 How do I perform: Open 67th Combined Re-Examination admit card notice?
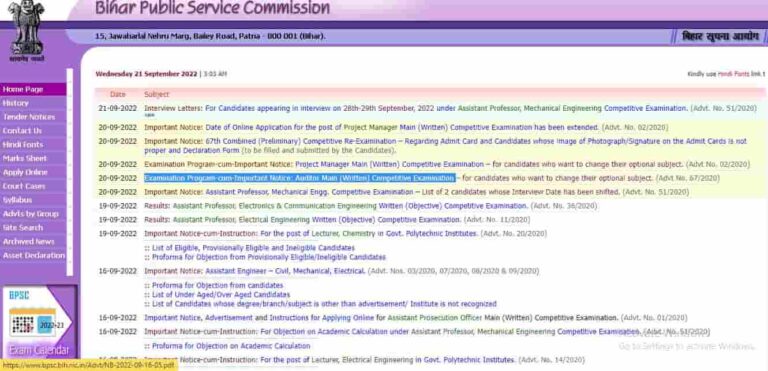[445, 146]
